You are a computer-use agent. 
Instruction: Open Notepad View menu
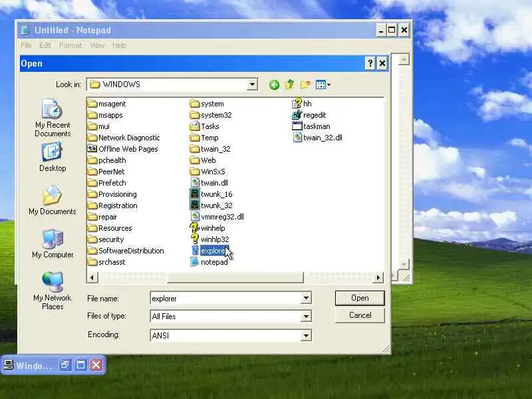(x=97, y=45)
